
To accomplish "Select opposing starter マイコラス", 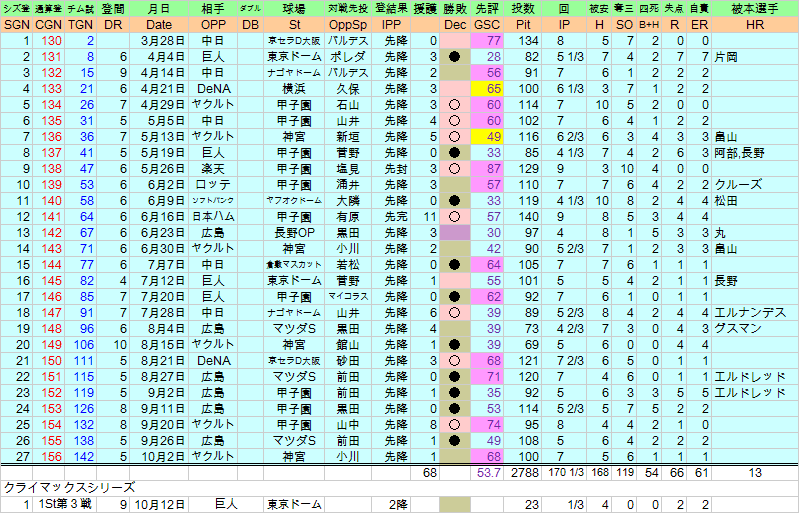I will [348, 296].
